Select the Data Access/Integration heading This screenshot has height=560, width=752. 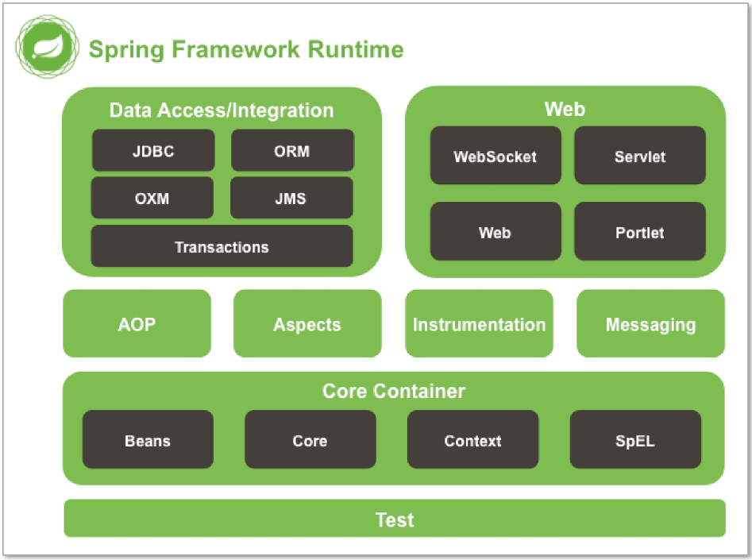222,110
